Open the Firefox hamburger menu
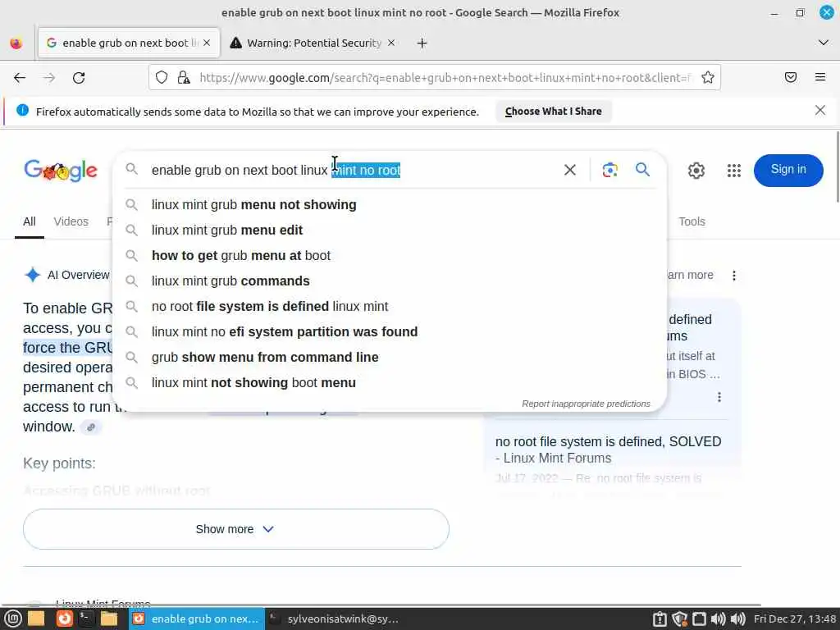The image size is (840, 630). [819, 78]
